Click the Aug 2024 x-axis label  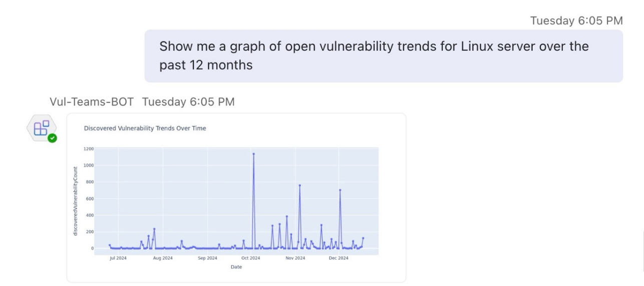coord(163,258)
